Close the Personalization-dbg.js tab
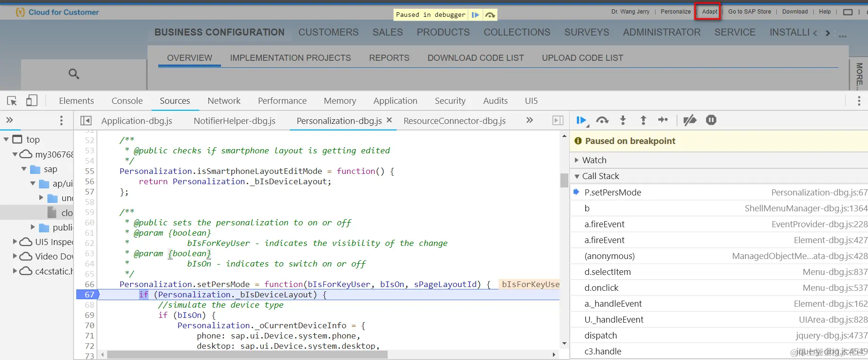 389,120
